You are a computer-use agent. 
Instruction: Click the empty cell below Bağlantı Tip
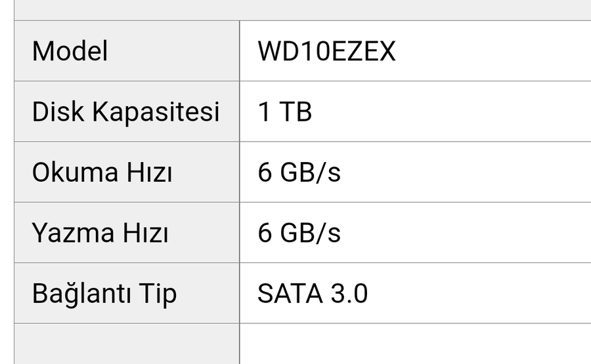127,344
